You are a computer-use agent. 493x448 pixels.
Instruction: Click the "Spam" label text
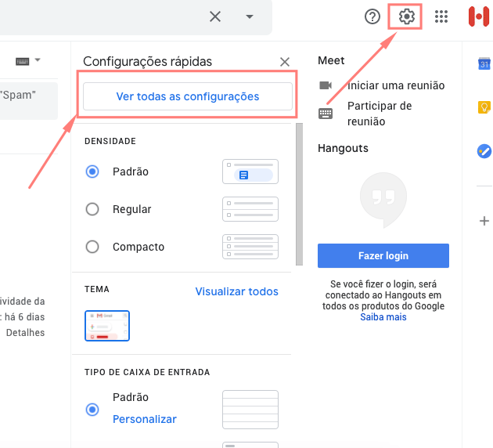[18, 95]
